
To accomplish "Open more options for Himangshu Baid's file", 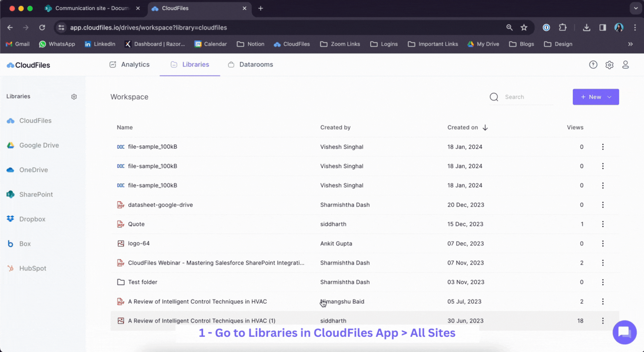I will tap(603, 301).
